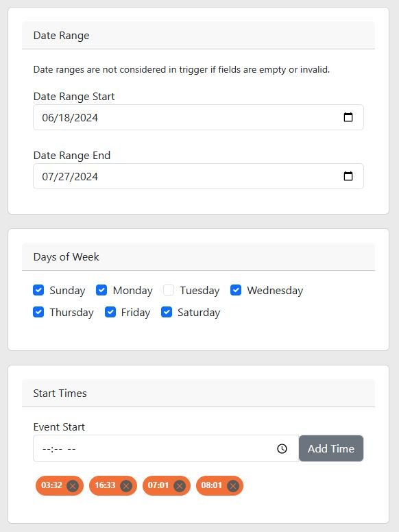Click the Tuesday label text
Screen dimensions: 399x532
(x=199, y=291)
